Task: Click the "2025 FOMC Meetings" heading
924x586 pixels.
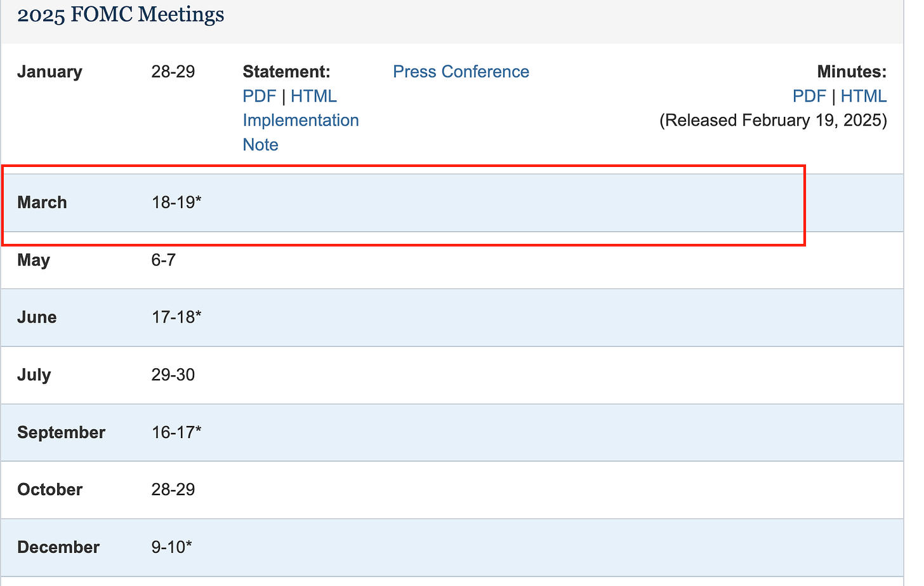Action: (121, 15)
